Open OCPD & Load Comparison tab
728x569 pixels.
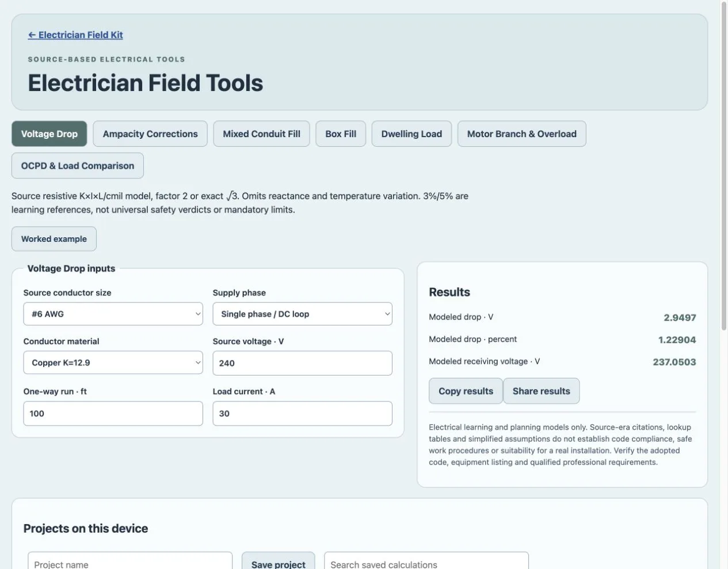[x=78, y=165]
